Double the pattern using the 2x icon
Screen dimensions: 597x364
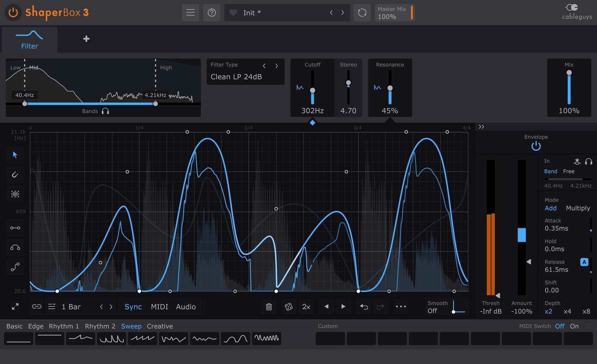pyautogui.click(x=306, y=306)
